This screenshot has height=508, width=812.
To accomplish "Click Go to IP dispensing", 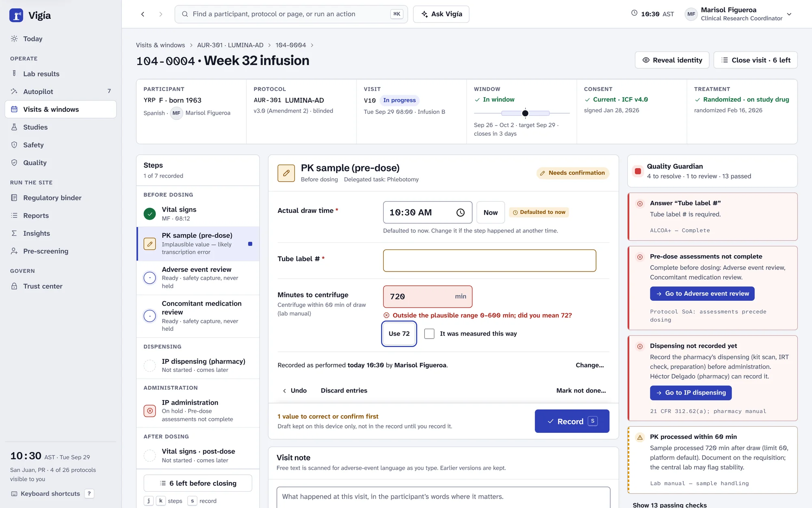I will pyautogui.click(x=691, y=393).
